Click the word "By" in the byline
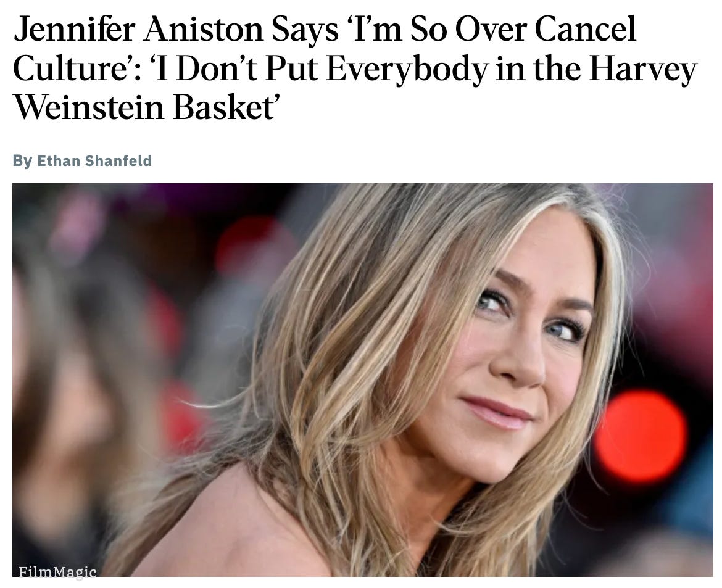Screen dimensions: 722x588 23,160
